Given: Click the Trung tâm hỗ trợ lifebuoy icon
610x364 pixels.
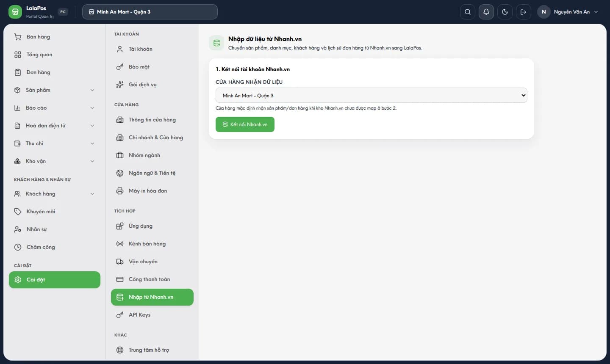Looking at the screenshot, I should pyautogui.click(x=120, y=350).
